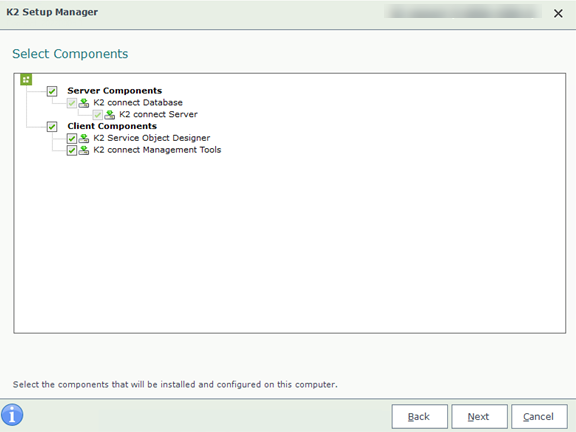This screenshot has width=576, height=432.
Task: Click the green tree root icon
Action: click(x=26, y=79)
